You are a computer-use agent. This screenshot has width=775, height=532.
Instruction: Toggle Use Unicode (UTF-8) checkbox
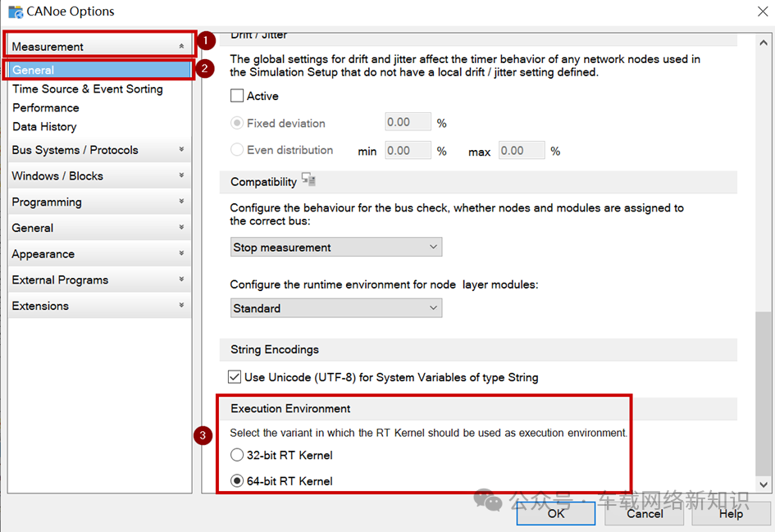tap(235, 377)
